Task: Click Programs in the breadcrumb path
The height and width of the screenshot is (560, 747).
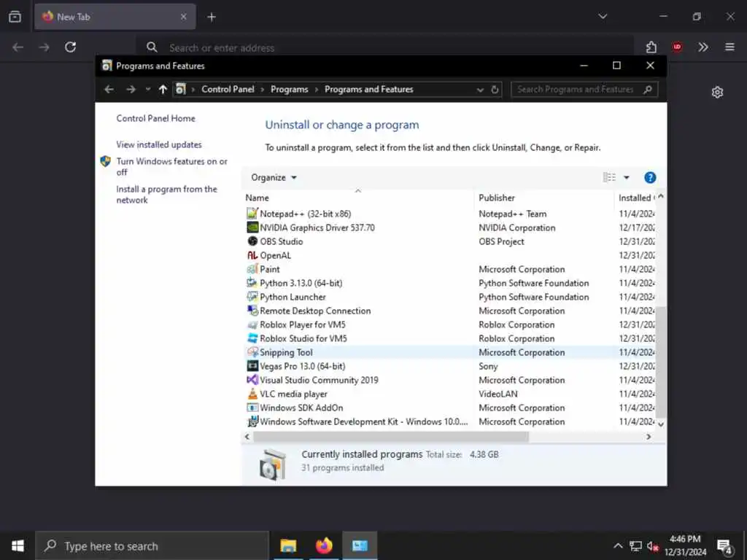Action: coord(289,89)
